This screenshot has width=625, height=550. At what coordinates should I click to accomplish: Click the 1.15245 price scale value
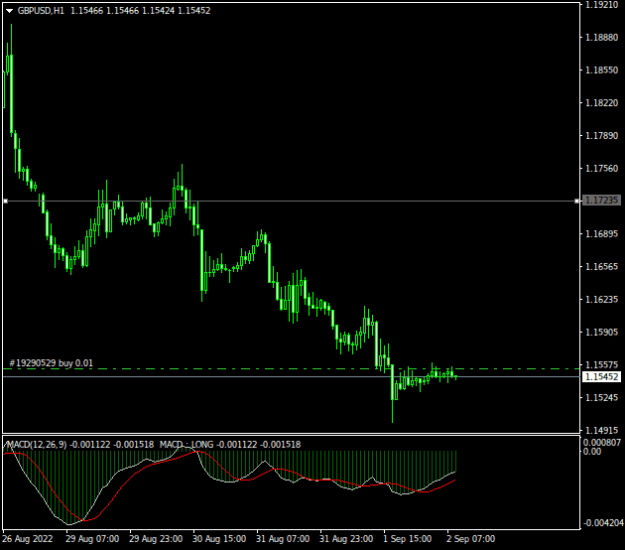click(601, 397)
